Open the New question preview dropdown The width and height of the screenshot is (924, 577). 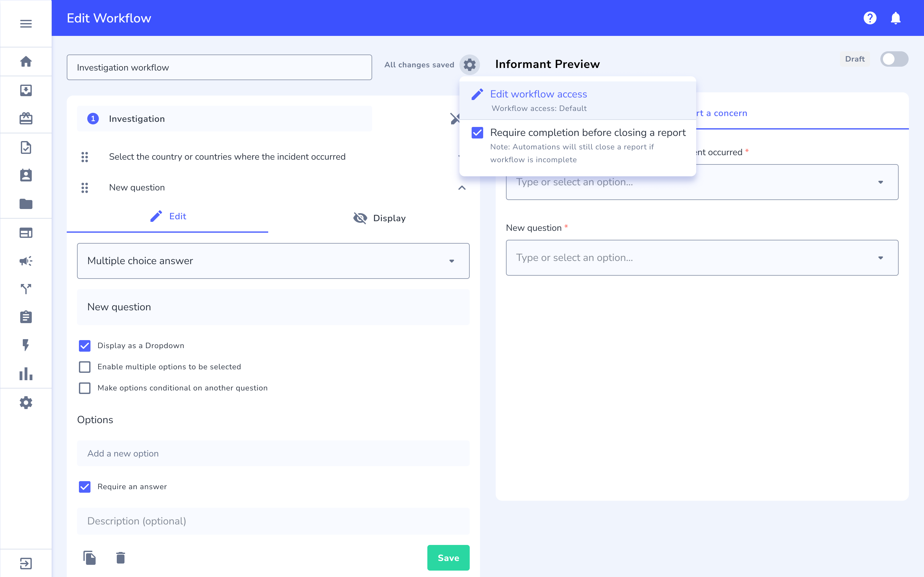click(x=702, y=258)
